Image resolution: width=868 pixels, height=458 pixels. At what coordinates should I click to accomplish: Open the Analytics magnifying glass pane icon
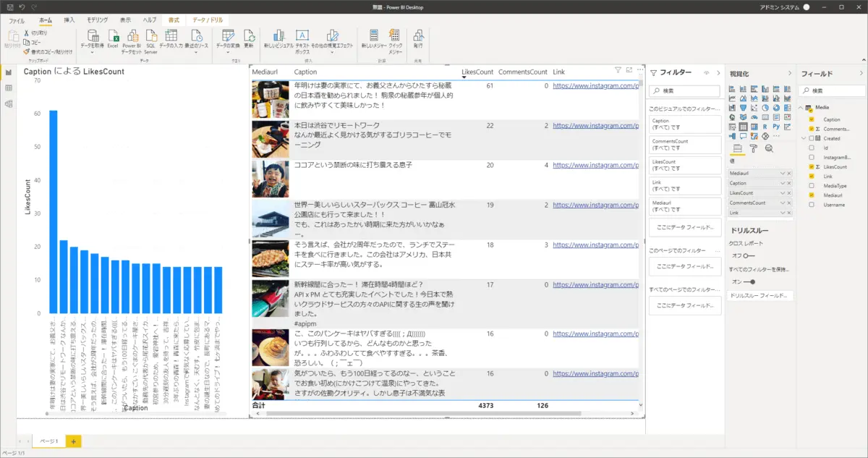tap(769, 149)
